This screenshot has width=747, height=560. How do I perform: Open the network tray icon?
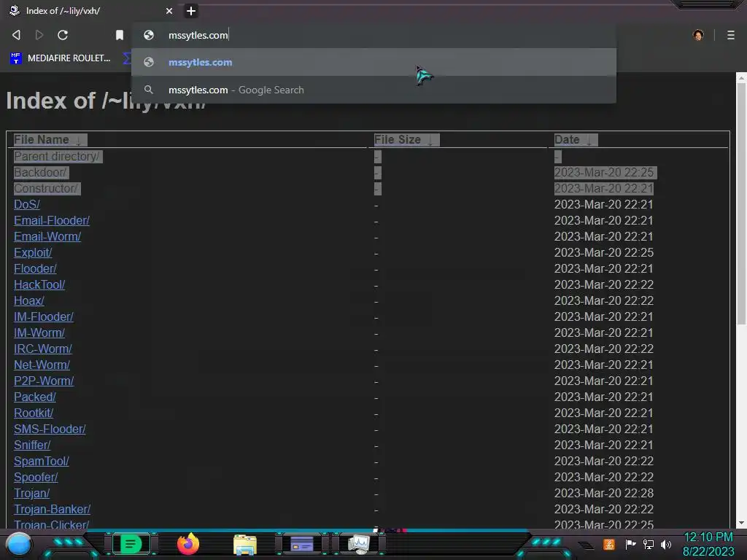pos(649,544)
